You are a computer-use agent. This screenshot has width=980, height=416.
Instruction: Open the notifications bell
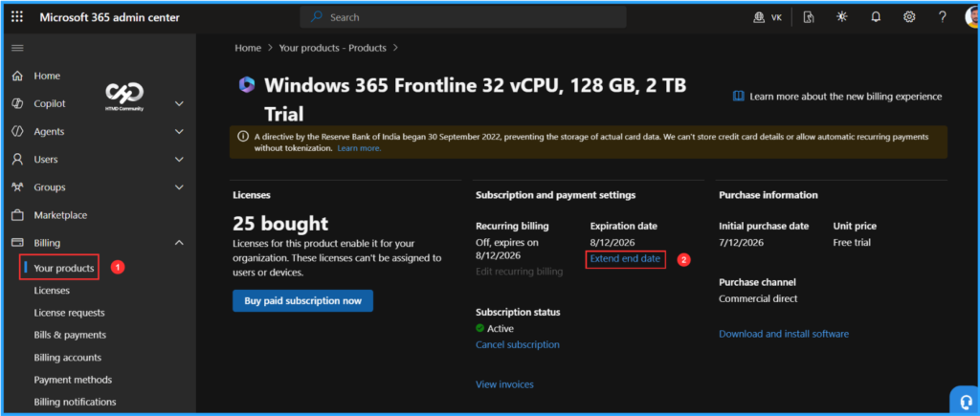(x=876, y=17)
